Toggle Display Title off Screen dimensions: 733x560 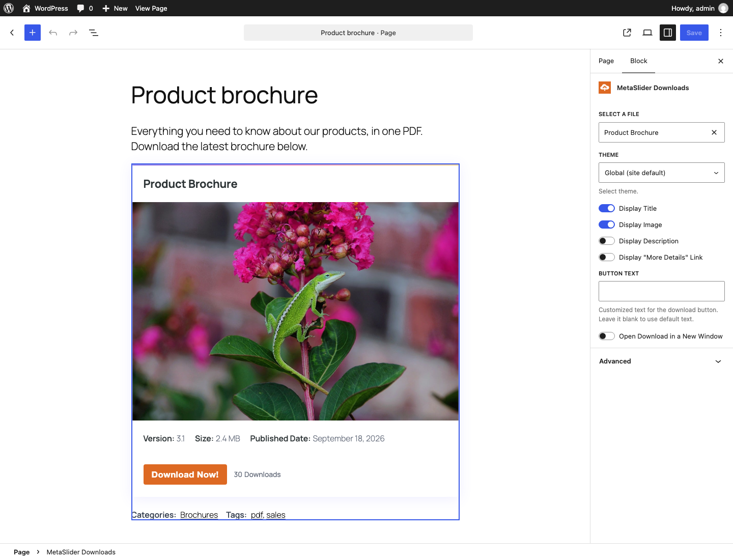tap(607, 208)
